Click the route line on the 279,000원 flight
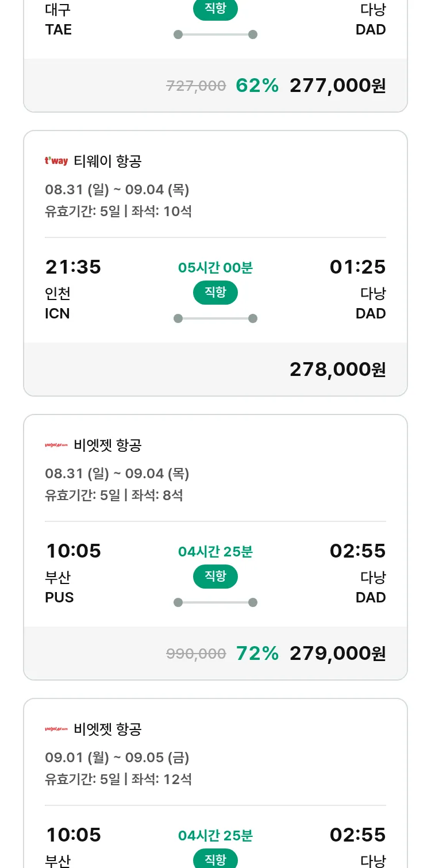 click(x=215, y=602)
